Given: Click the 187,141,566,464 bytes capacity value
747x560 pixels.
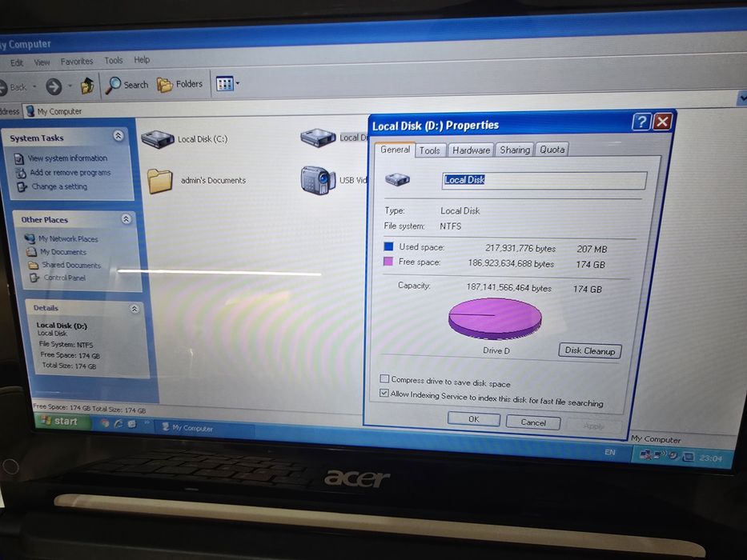Looking at the screenshot, I should 508,288.
